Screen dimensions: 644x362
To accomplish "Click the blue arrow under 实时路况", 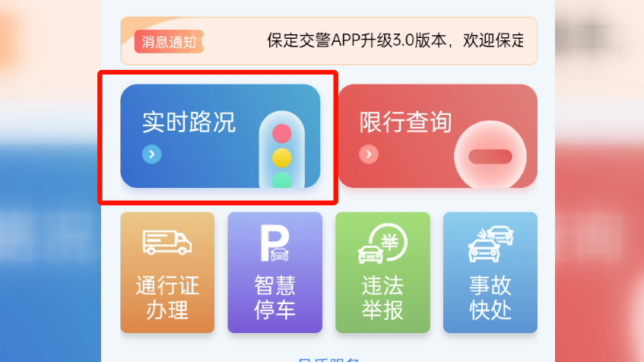I will (151, 154).
